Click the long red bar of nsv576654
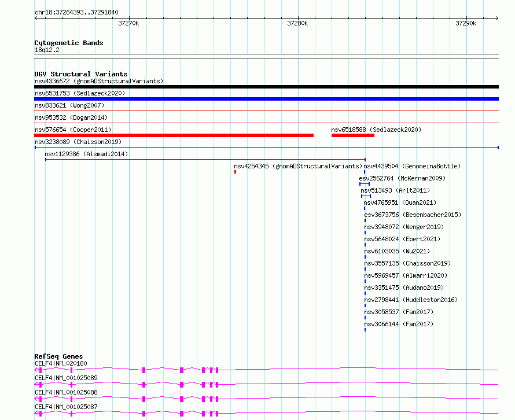The width and height of the screenshot is (515, 420). pyautogui.click(x=174, y=135)
